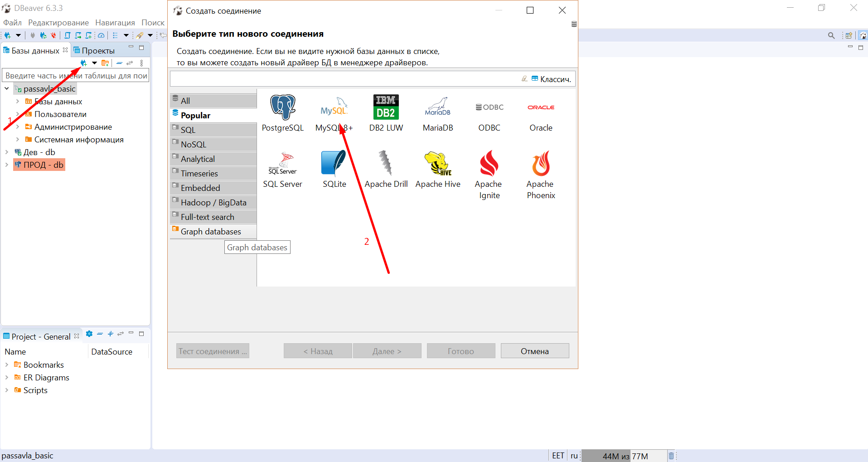This screenshot has width=868, height=462.
Task: Click the open perspective grid icon
Action: (x=849, y=35)
